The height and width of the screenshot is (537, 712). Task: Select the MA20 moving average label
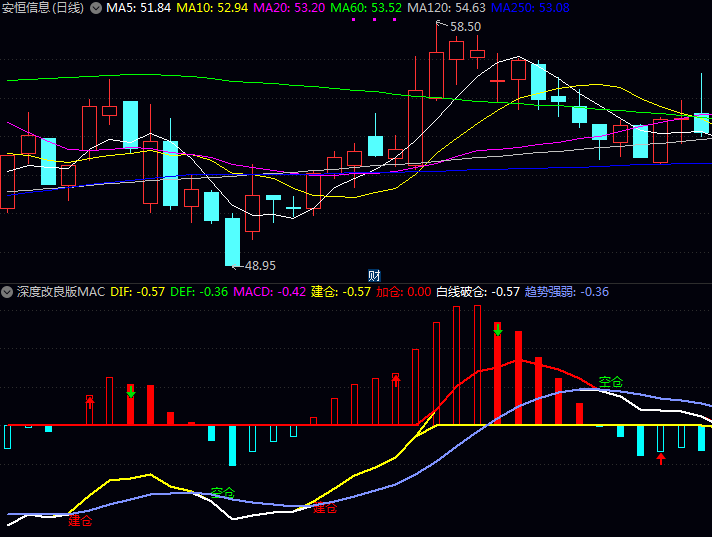288,8
